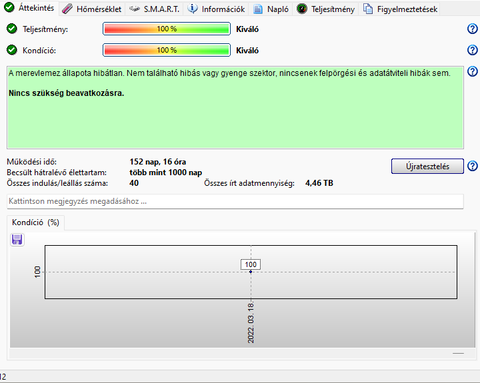Click the Kondíció 100 % progress bar
Screen dimensions: 480x383
coord(166,50)
